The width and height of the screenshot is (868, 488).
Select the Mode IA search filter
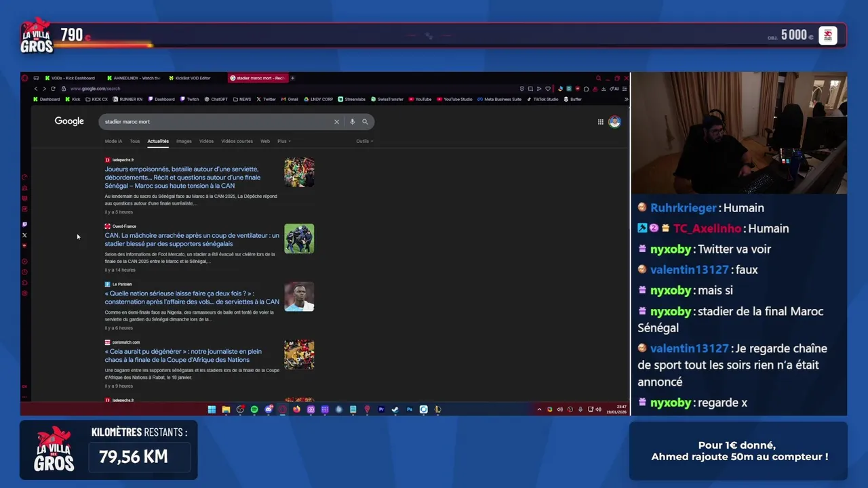tap(113, 141)
